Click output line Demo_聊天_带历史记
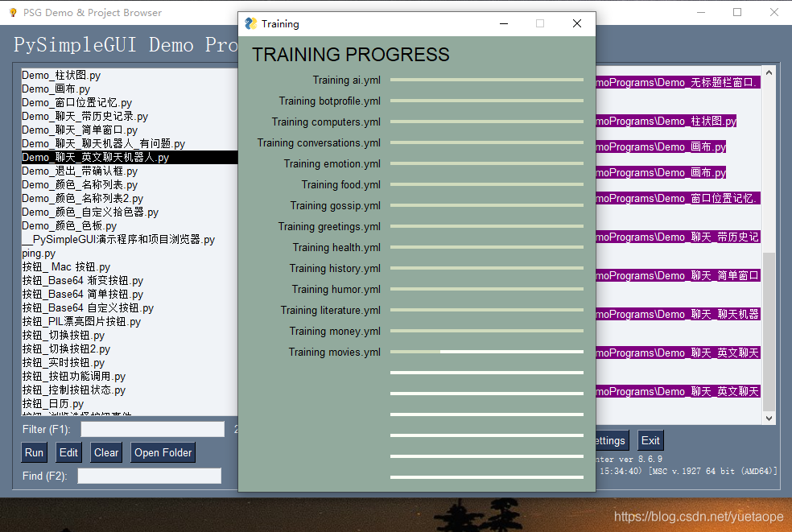792x532 pixels. [x=679, y=237]
